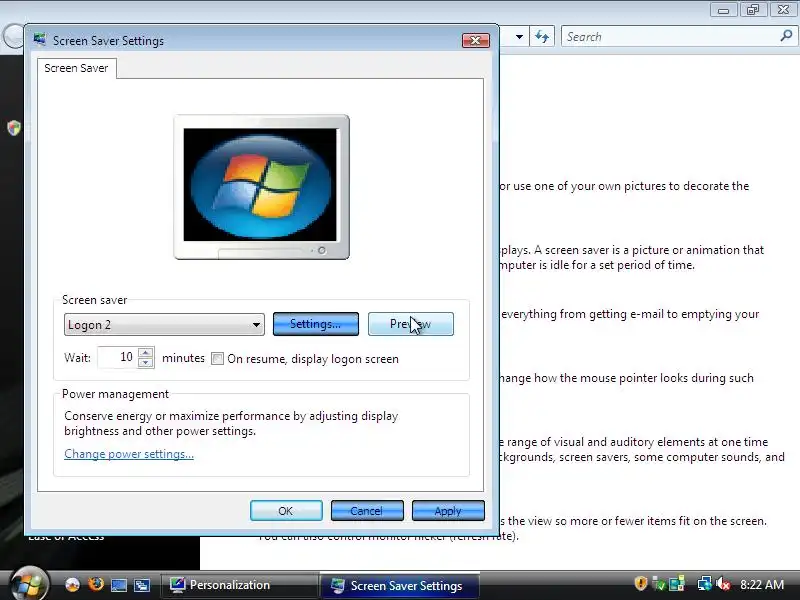Click the shield icon in Personalization sidebar
Viewport: 800px width, 600px height.
14,127
